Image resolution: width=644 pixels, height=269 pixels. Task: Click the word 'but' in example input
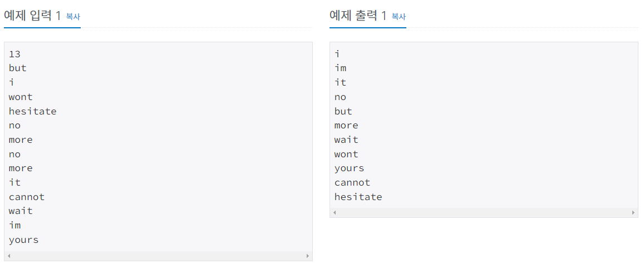18,68
